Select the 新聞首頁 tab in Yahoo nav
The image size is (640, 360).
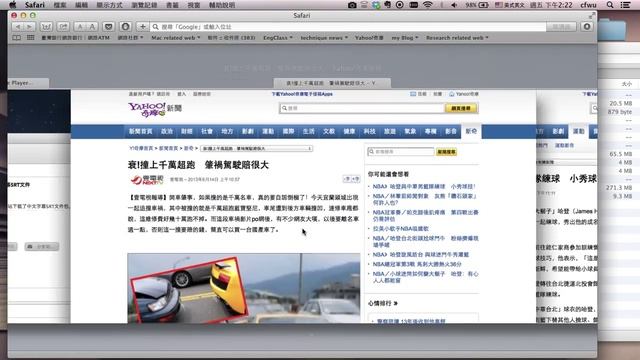point(140,131)
